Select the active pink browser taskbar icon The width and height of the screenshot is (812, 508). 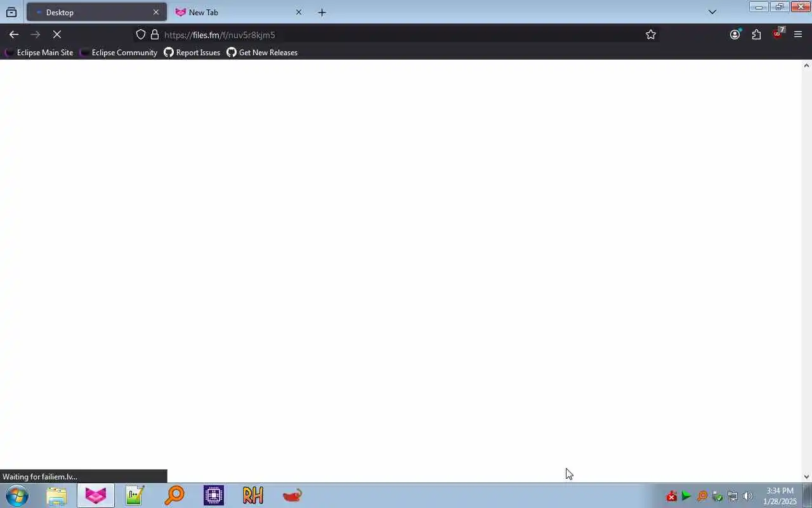pyautogui.click(x=96, y=495)
